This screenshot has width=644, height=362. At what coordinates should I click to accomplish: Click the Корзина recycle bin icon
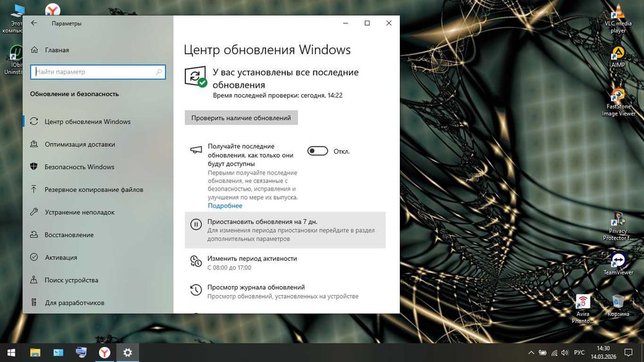click(x=618, y=306)
